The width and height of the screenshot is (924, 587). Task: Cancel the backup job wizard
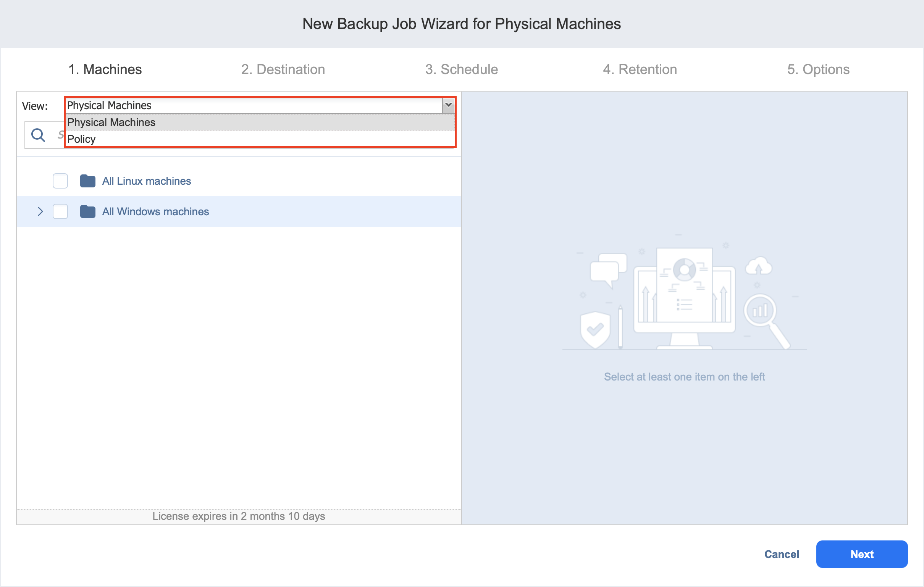(x=781, y=554)
